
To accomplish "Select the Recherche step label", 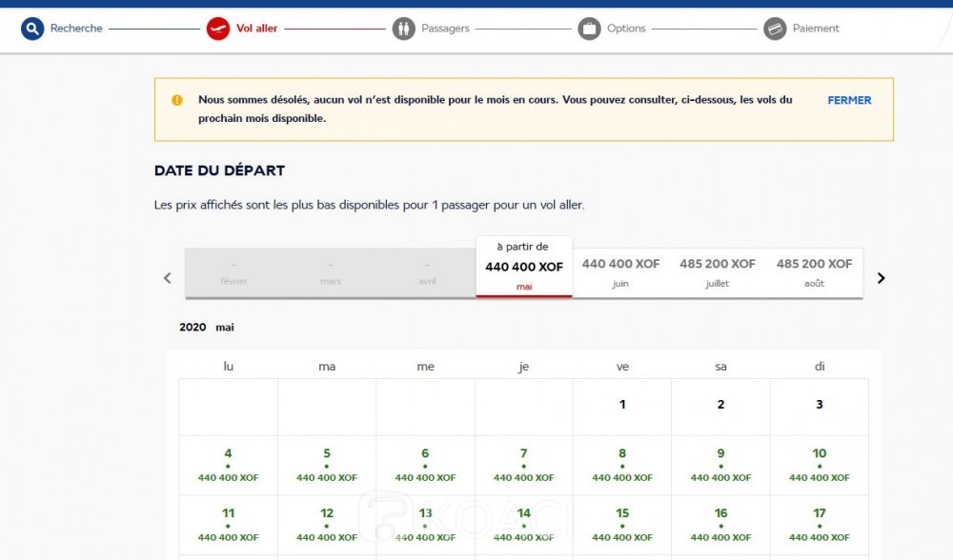I will [x=76, y=29].
